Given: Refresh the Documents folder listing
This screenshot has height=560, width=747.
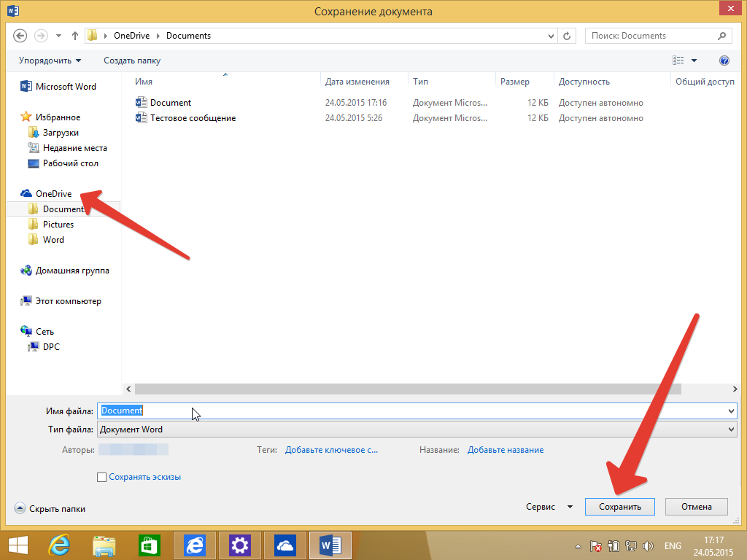Looking at the screenshot, I should pyautogui.click(x=568, y=36).
